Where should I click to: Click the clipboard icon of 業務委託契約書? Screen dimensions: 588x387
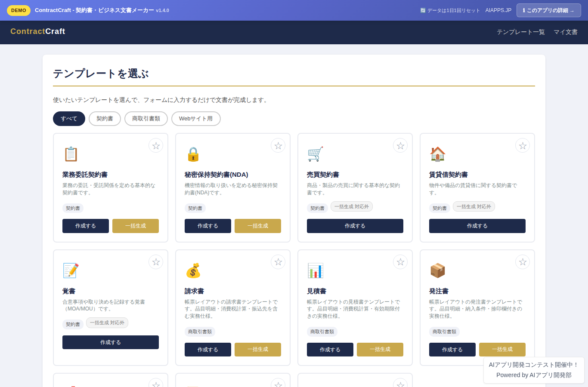point(71,154)
